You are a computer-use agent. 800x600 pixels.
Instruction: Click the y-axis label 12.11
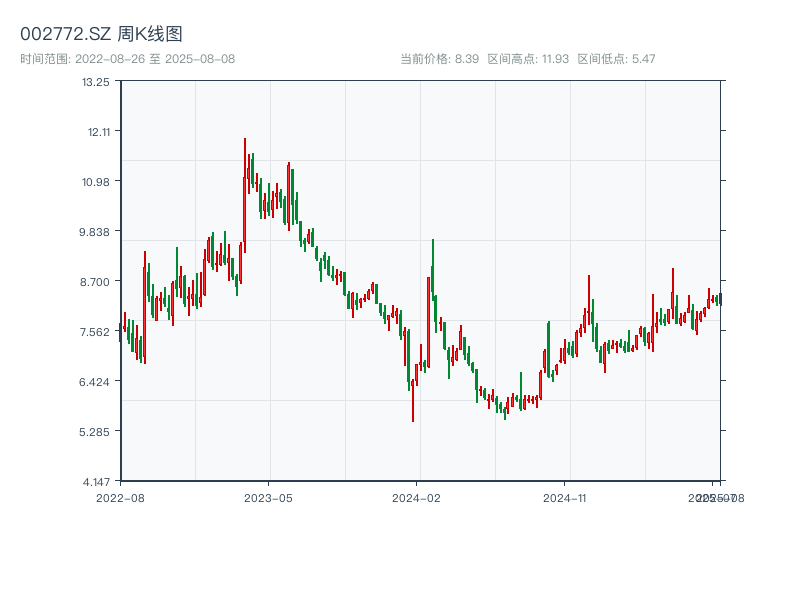coord(99,132)
